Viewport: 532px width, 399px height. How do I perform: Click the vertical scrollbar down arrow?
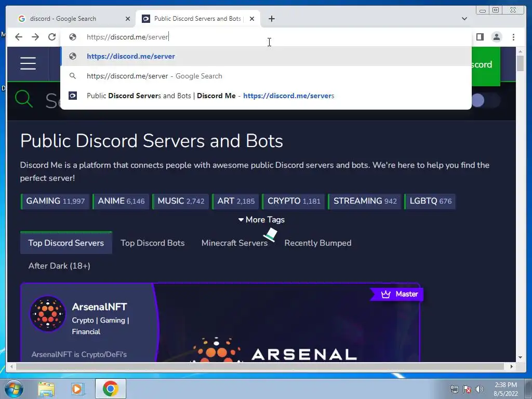pyautogui.click(x=520, y=357)
